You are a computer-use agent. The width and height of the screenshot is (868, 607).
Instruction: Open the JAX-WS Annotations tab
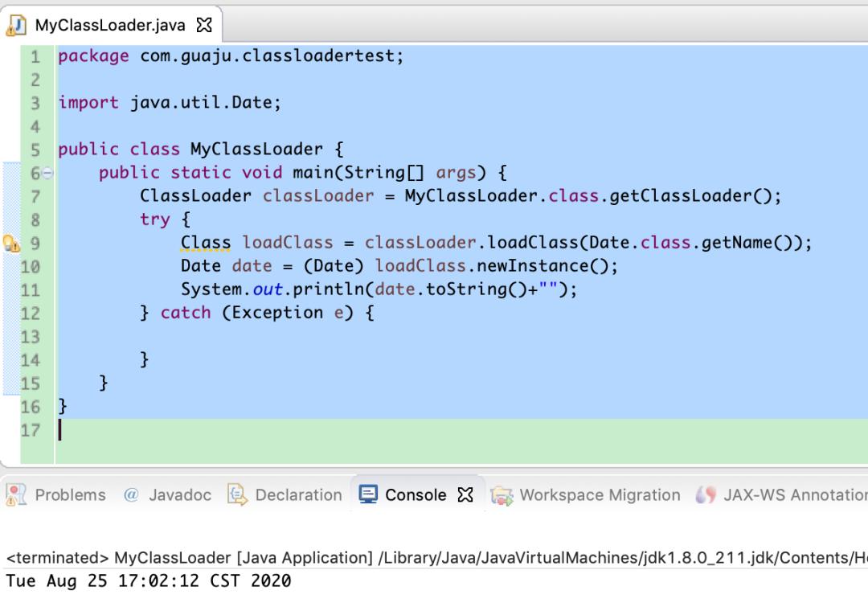tap(782, 494)
